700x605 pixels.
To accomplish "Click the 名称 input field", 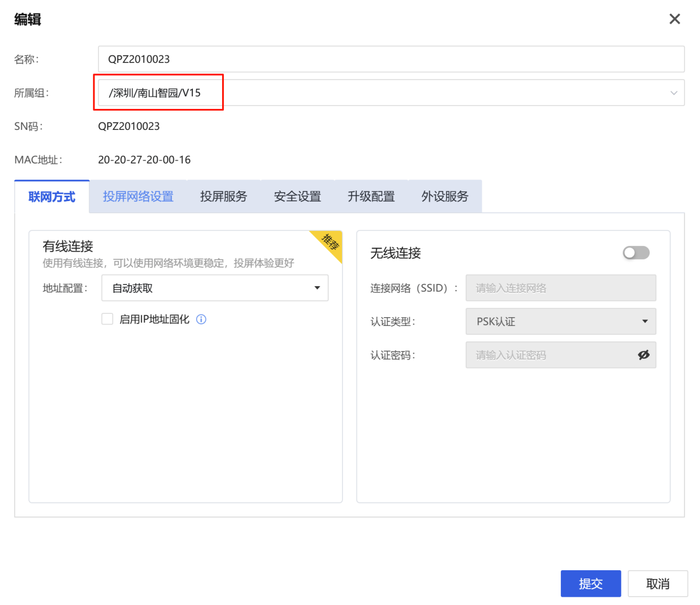I will point(391,59).
